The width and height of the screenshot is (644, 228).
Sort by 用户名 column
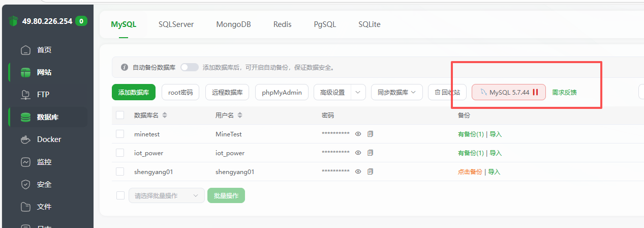tap(239, 116)
